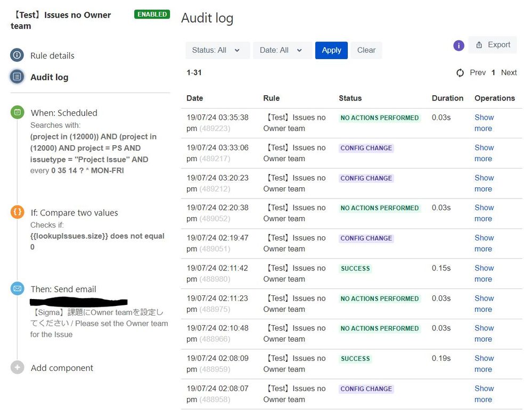Show more for the 02:19:47 entry

click(x=484, y=243)
